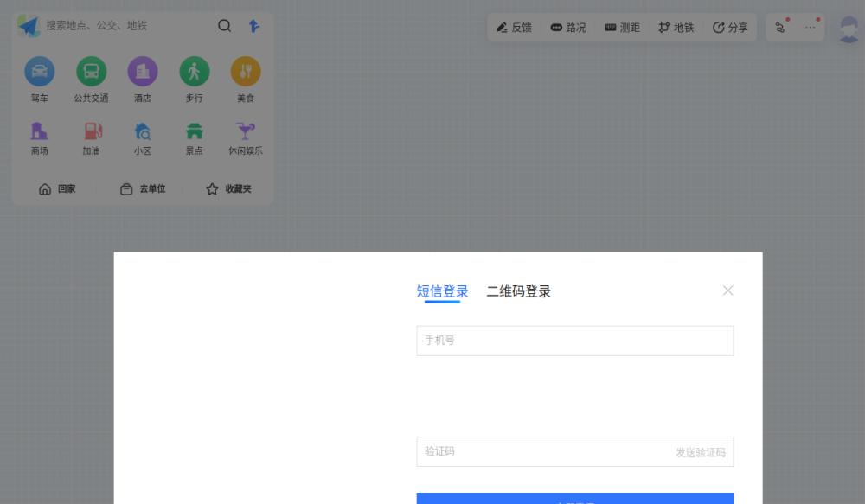Click the user avatar icon
Screen dimensions: 865x504
click(x=849, y=29)
